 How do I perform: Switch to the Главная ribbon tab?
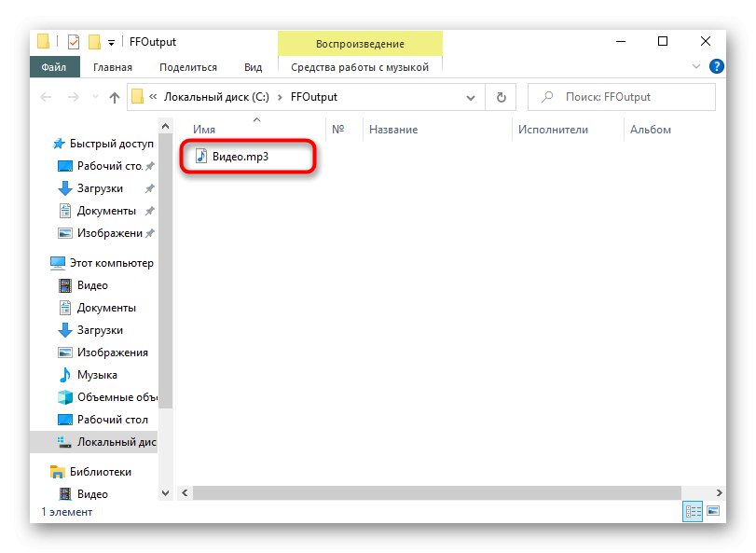(113, 67)
